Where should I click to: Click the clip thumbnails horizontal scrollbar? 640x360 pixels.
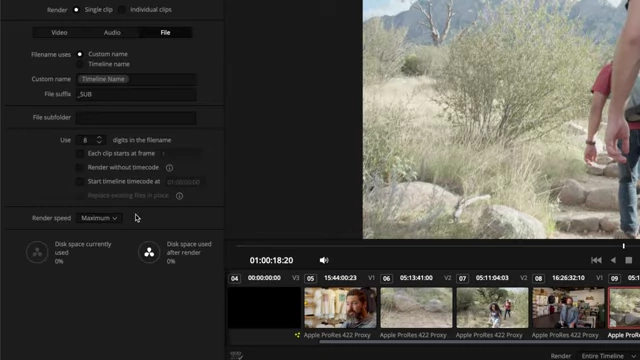[x=480, y=341]
